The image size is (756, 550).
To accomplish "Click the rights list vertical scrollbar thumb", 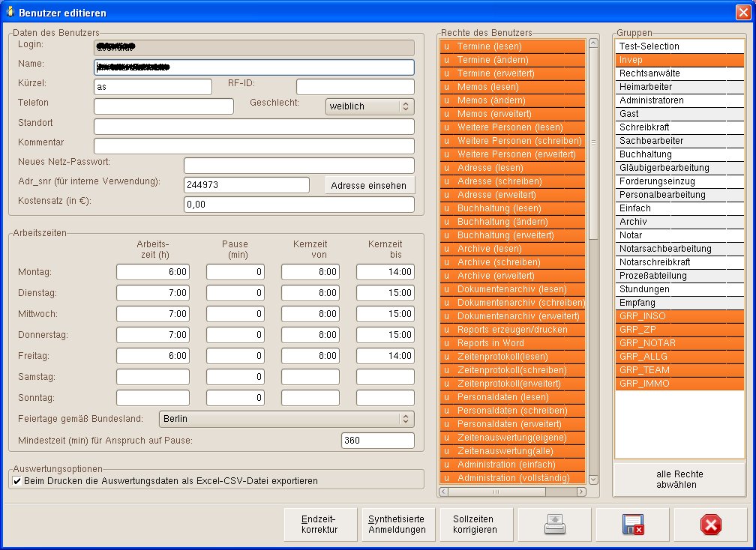I will (x=593, y=143).
